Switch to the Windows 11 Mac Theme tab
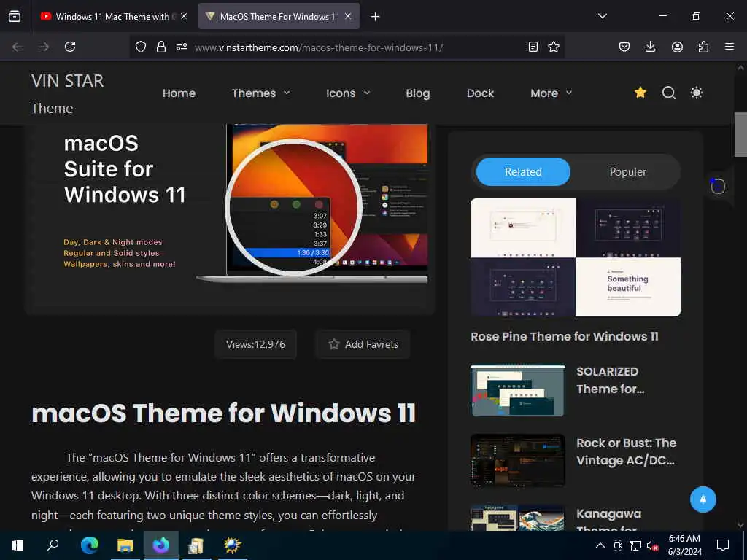Screen dimensions: 747x560 (112, 16)
